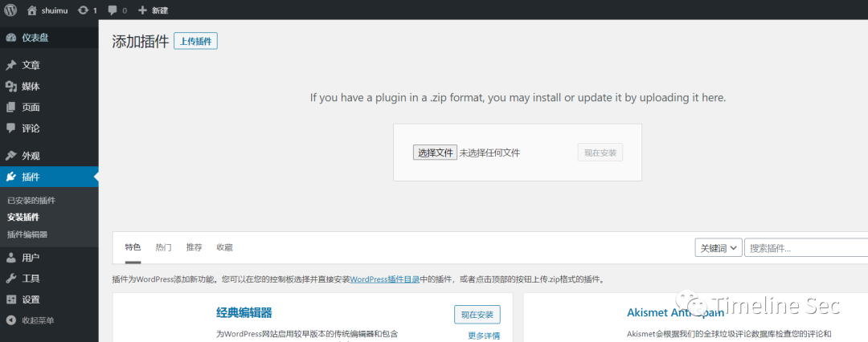
Task: Click the 收起菜单 collapse menu text
Action: 38,320
